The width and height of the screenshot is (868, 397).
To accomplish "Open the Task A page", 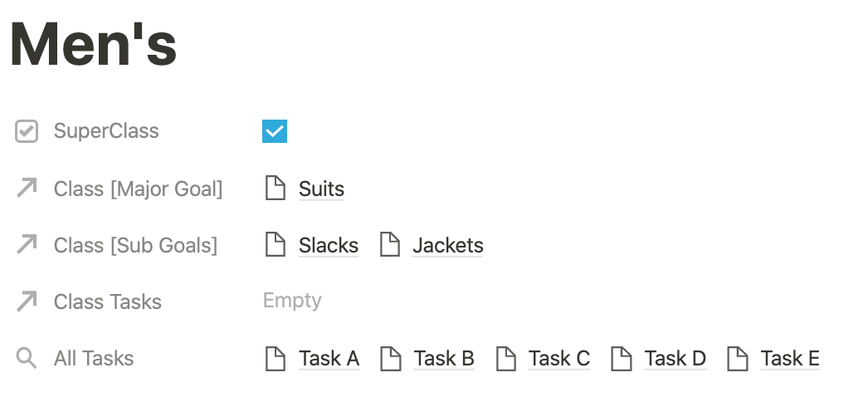I will (329, 358).
